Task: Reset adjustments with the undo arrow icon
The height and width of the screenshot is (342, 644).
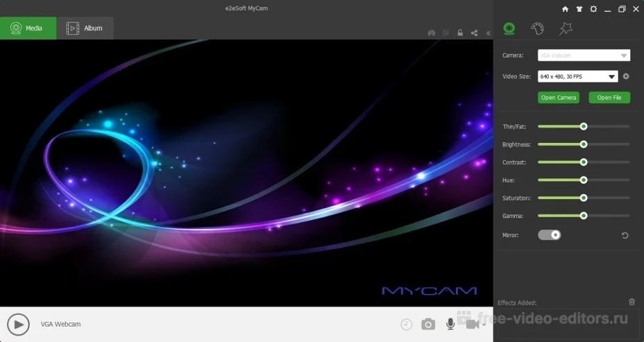Action: pos(625,235)
